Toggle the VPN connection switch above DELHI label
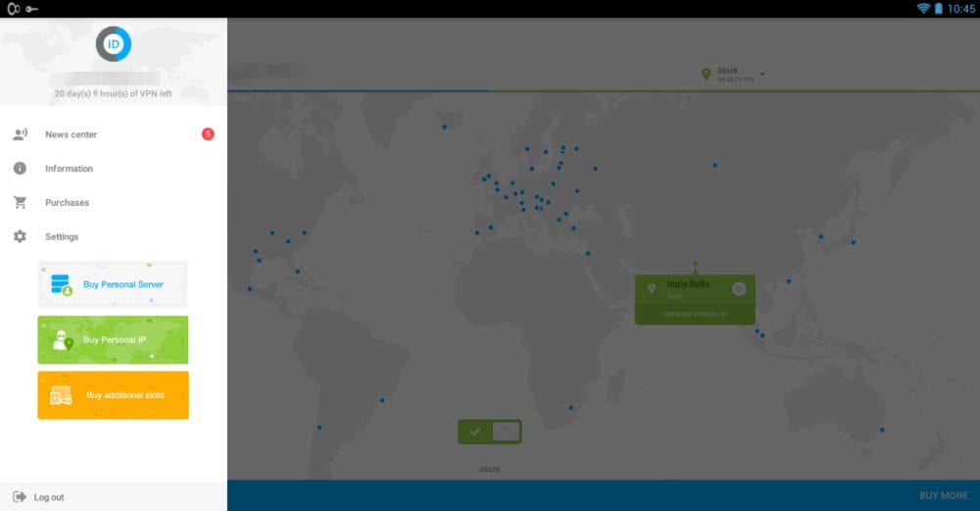The width and height of the screenshot is (980, 511). (489, 432)
